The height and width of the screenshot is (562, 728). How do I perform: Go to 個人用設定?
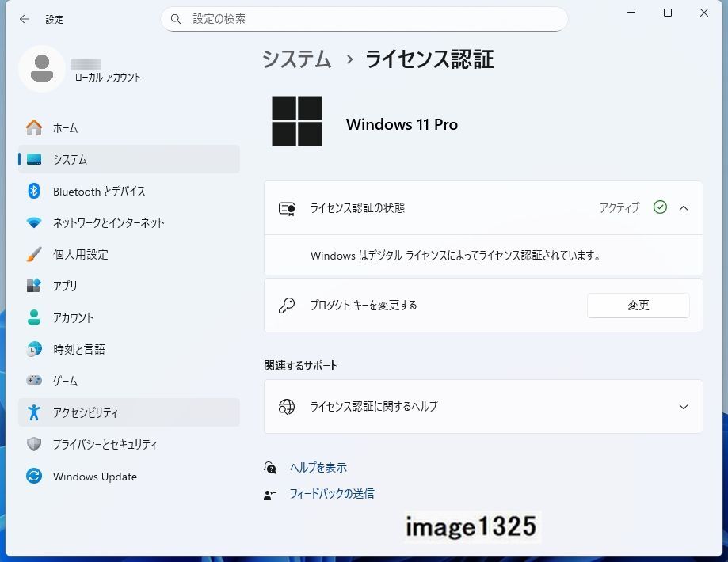pyautogui.click(x=129, y=254)
